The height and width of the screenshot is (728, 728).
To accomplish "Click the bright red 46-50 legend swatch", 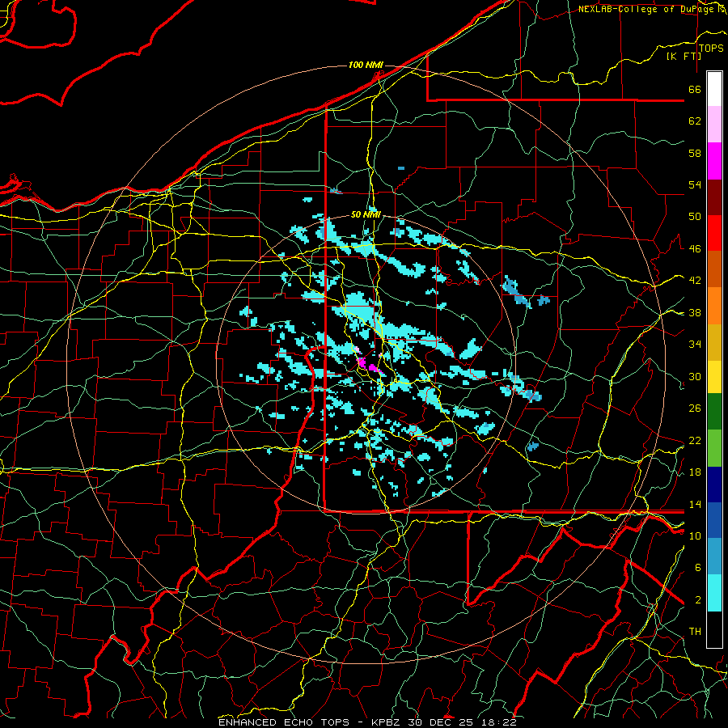I will tap(714, 233).
